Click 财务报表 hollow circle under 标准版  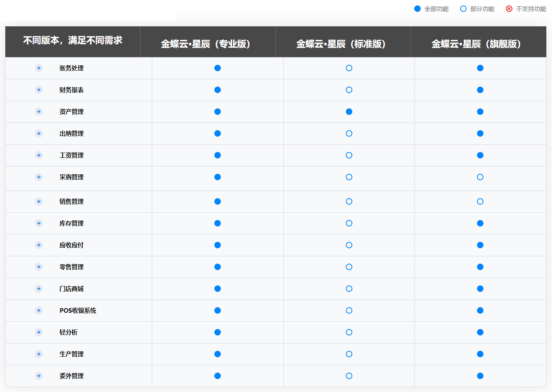[x=349, y=90]
